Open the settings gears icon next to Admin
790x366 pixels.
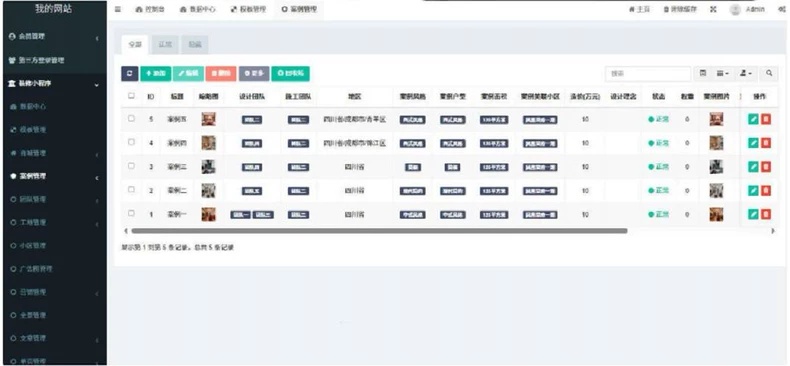click(780, 9)
